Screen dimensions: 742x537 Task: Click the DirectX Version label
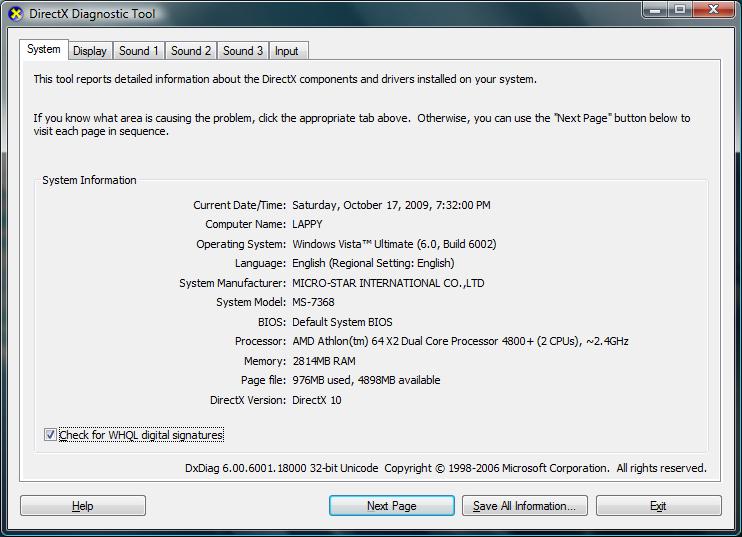pyautogui.click(x=248, y=400)
